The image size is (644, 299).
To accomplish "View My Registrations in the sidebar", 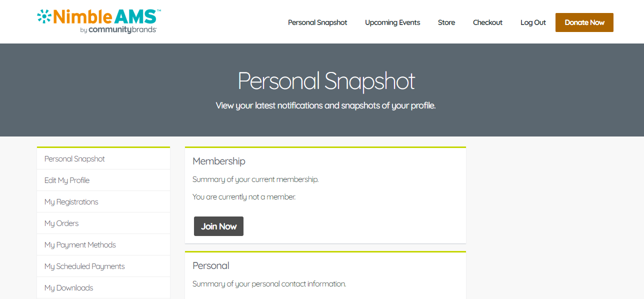I will 71,202.
